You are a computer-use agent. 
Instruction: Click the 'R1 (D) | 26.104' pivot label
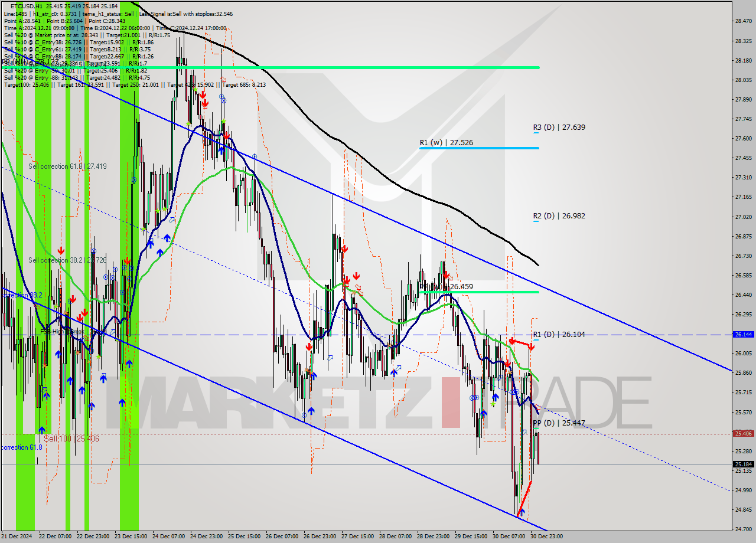tap(559, 335)
